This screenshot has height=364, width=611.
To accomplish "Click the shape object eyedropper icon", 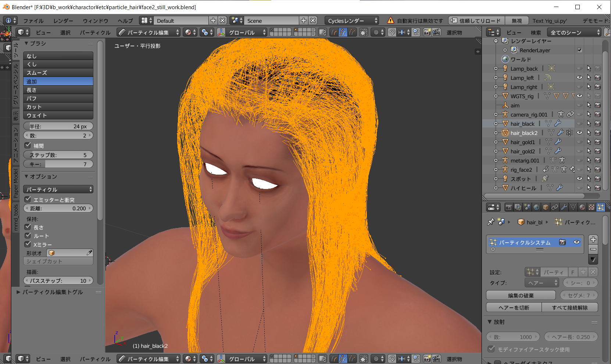I will pyautogui.click(x=89, y=253).
